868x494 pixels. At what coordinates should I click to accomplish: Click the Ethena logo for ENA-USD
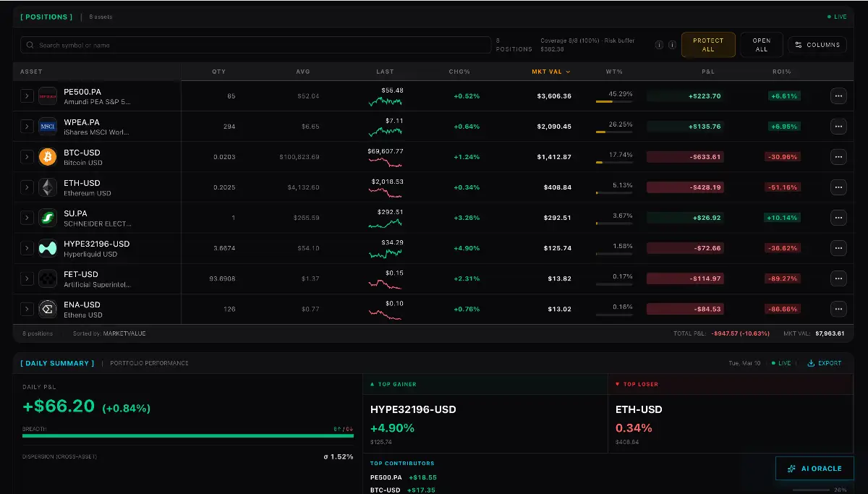(48, 309)
